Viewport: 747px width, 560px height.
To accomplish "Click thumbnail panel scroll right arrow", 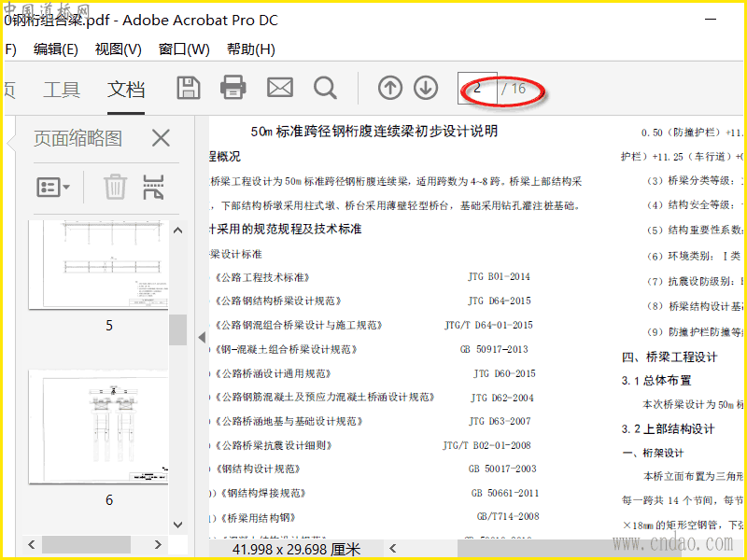I will pyautogui.click(x=158, y=544).
